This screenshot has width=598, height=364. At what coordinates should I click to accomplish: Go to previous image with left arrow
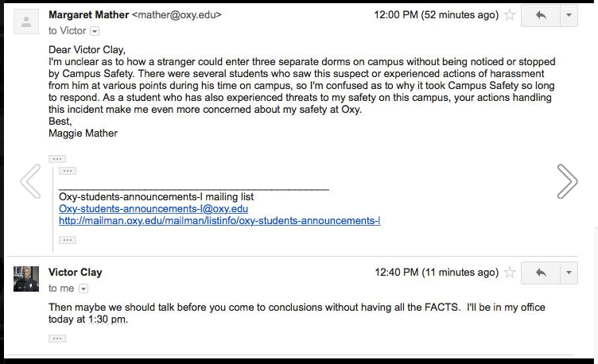30,181
